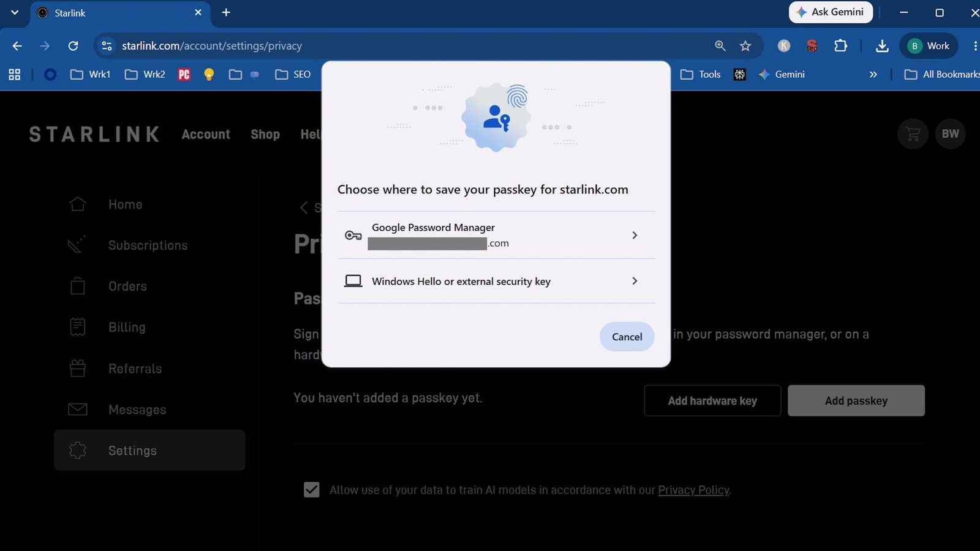This screenshot has height=551, width=980.
Task: Click the browser Back arrow
Action: pyautogui.click(x=17, y=46)
